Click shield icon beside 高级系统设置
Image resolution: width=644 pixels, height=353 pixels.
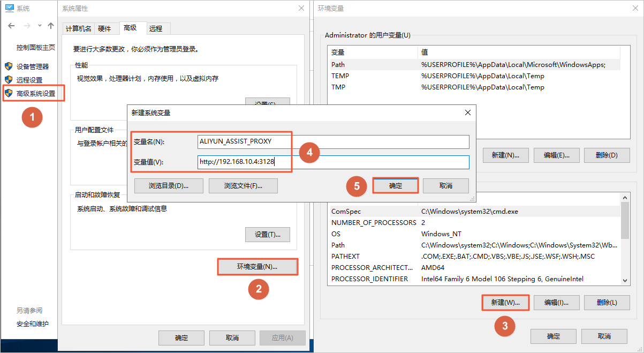[9, 93]
